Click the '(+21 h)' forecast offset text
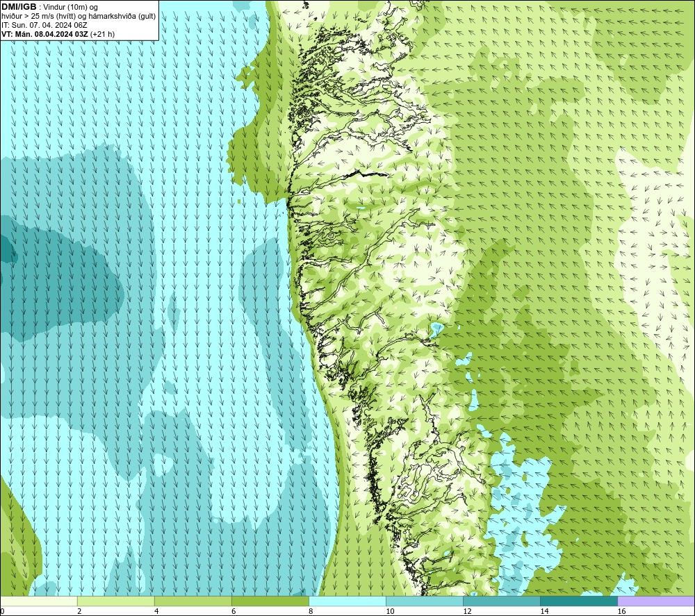 102,34
